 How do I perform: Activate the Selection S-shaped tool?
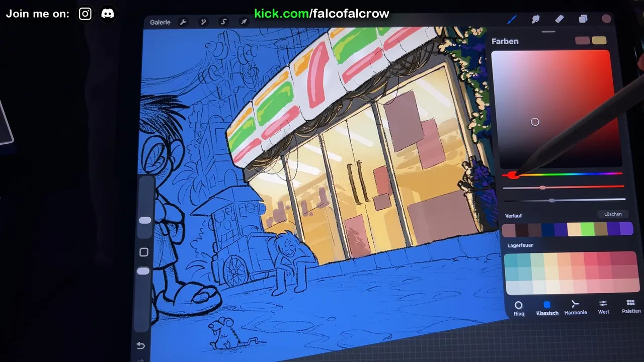point(223,22)
